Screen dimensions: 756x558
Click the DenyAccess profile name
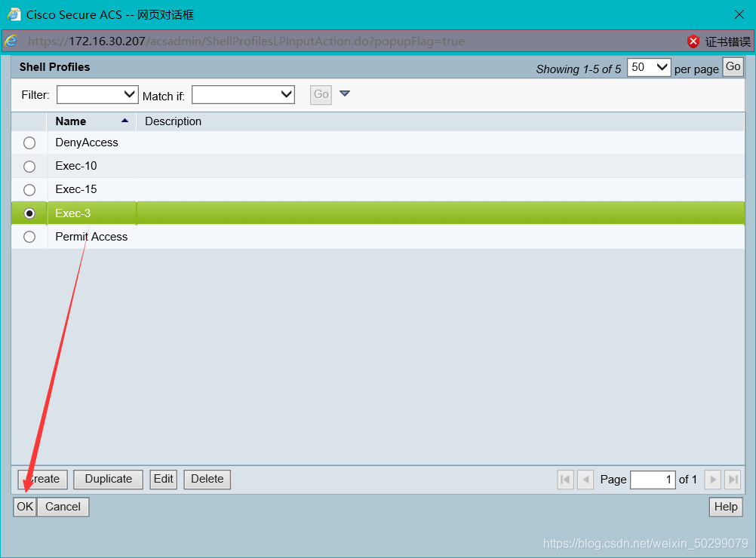coord(87,143)
